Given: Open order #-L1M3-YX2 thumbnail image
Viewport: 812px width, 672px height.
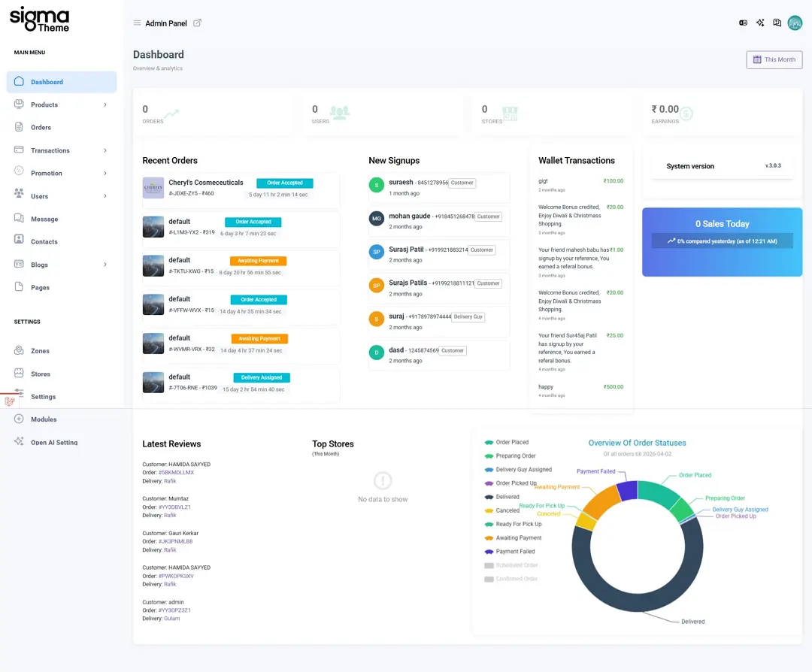Looking at the screenshot, I should click(x=153, y=227).
